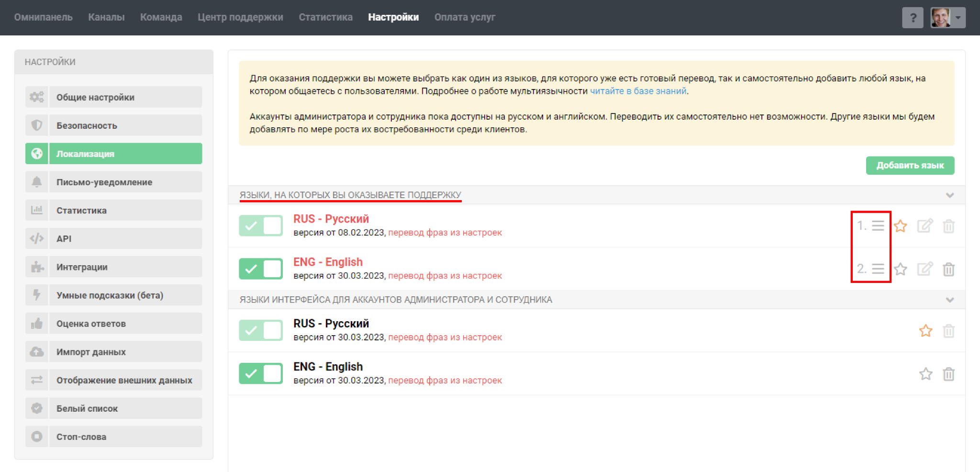Open the читайте в базе знаний link
The image size is (980, 472).
[x=638, y=91]
